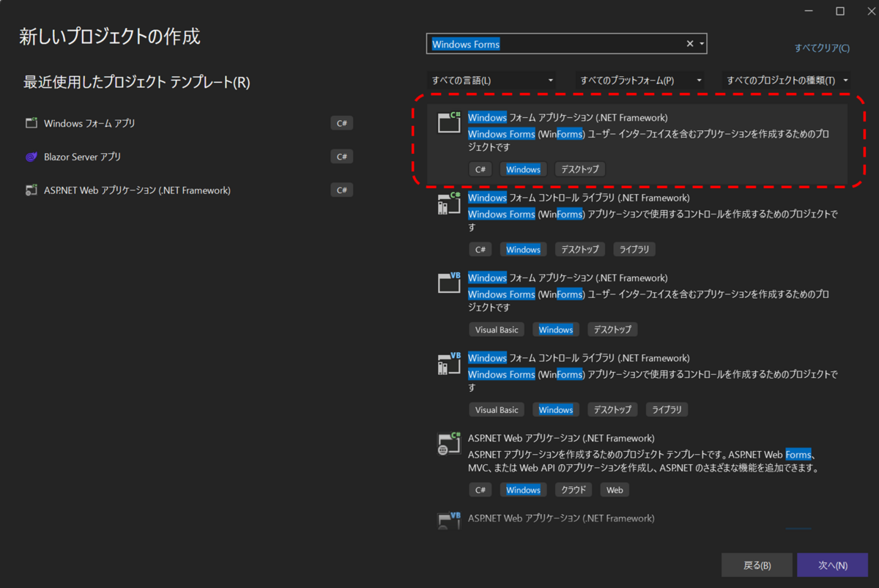Open the すべての言語 language filter
This screenshot has width=879, height=588.
[491, 81]
